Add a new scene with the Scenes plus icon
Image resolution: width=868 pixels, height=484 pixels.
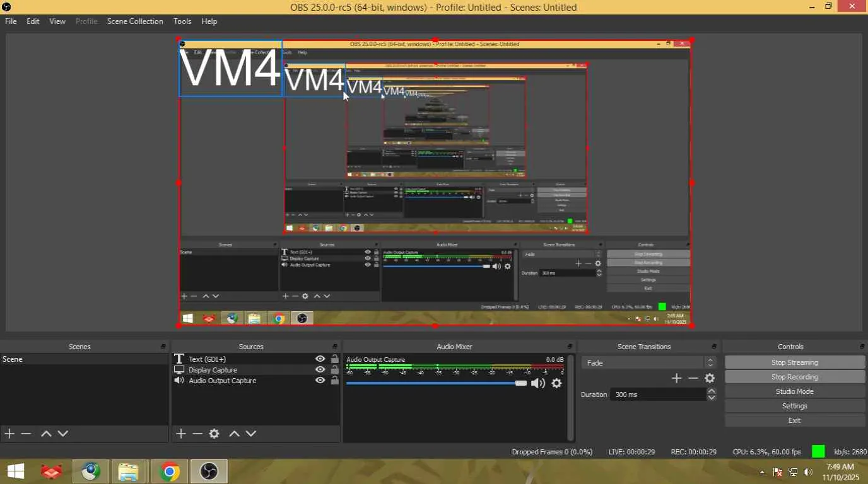tap(9, 434)
